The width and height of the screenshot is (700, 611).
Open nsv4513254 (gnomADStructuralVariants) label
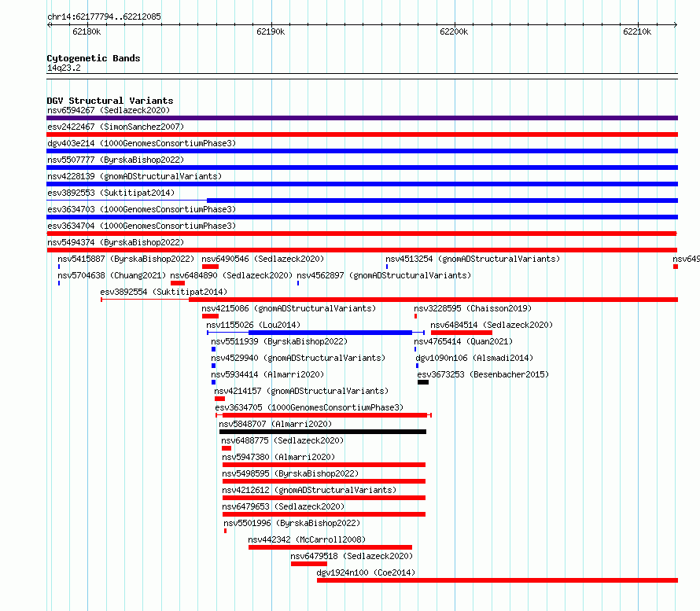click(473, 259)
